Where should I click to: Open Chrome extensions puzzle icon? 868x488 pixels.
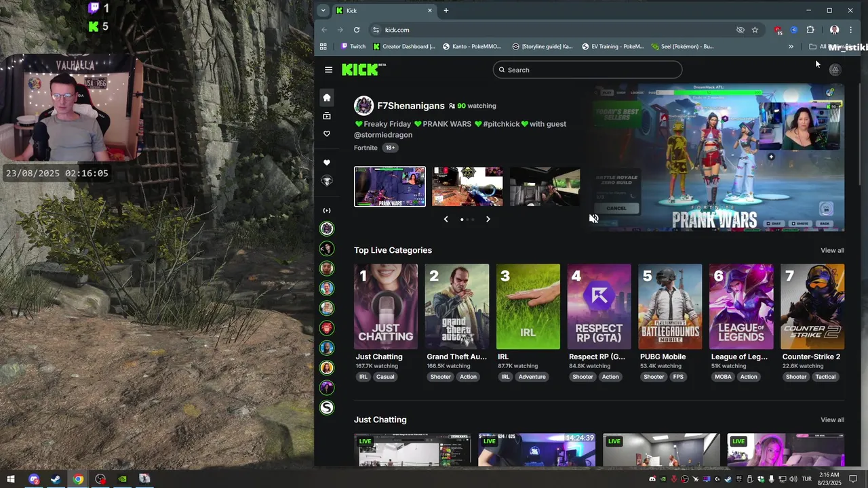coord(810,30)
